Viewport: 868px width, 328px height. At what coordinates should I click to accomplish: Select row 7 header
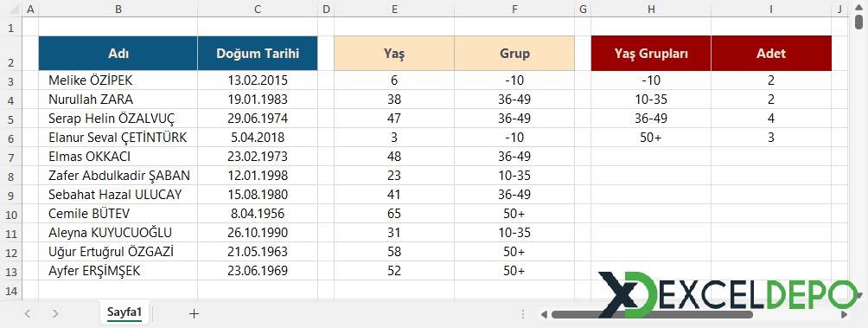point(11,157)
